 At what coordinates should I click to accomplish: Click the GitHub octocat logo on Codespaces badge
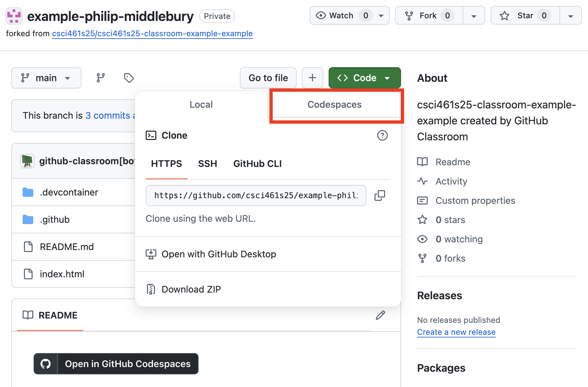[46, 364]
